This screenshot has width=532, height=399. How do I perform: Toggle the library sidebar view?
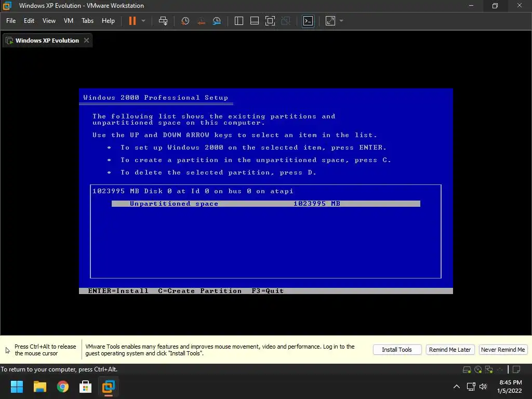click(x=239, y=21)
